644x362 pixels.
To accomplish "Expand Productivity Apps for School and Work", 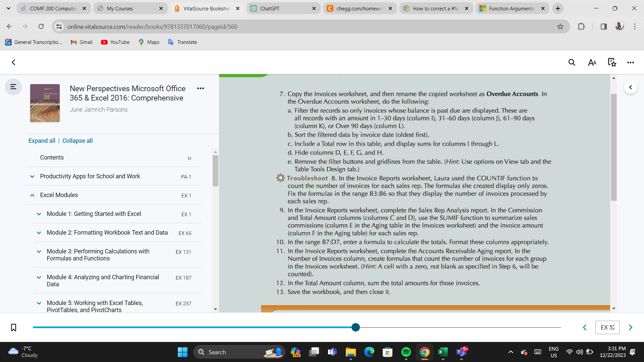I will click(x=32, y=176).
